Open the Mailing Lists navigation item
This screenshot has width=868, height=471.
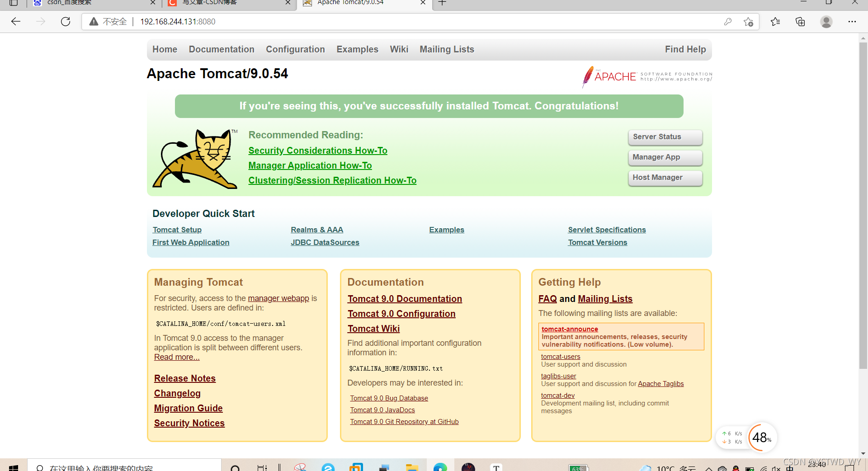click(x=447, y=49)
